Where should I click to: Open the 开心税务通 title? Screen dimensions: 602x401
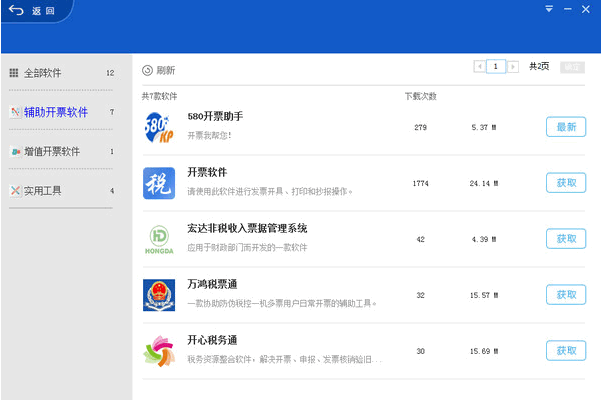212,340
